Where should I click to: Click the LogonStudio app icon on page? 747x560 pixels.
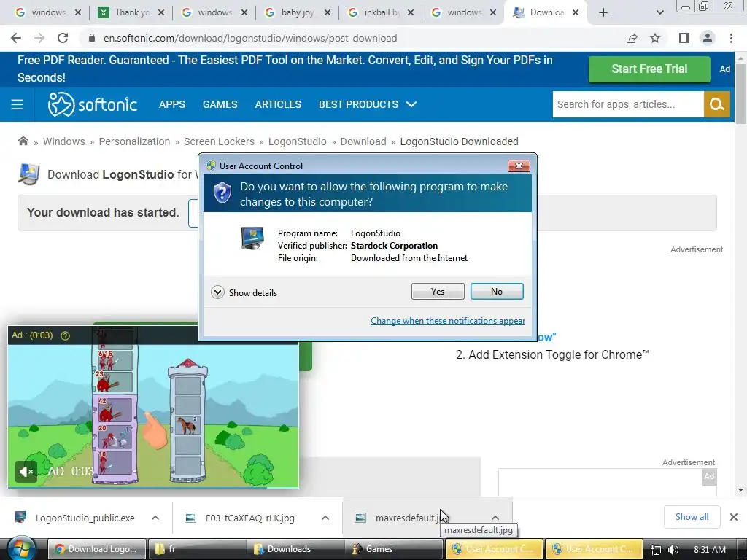[x=28, y=174]
